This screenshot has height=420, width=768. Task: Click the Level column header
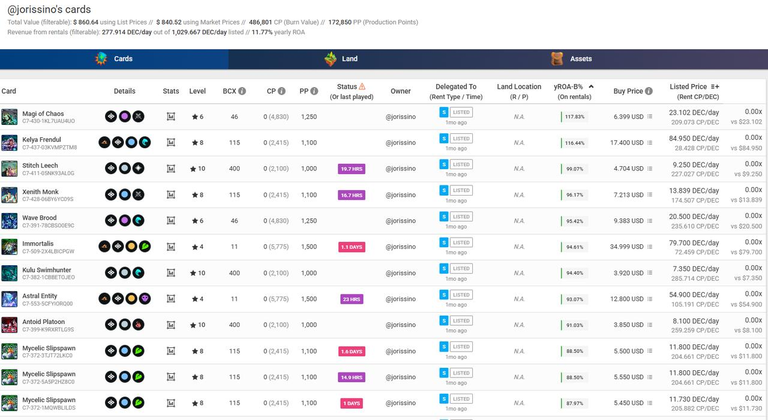tap(197, 91)
